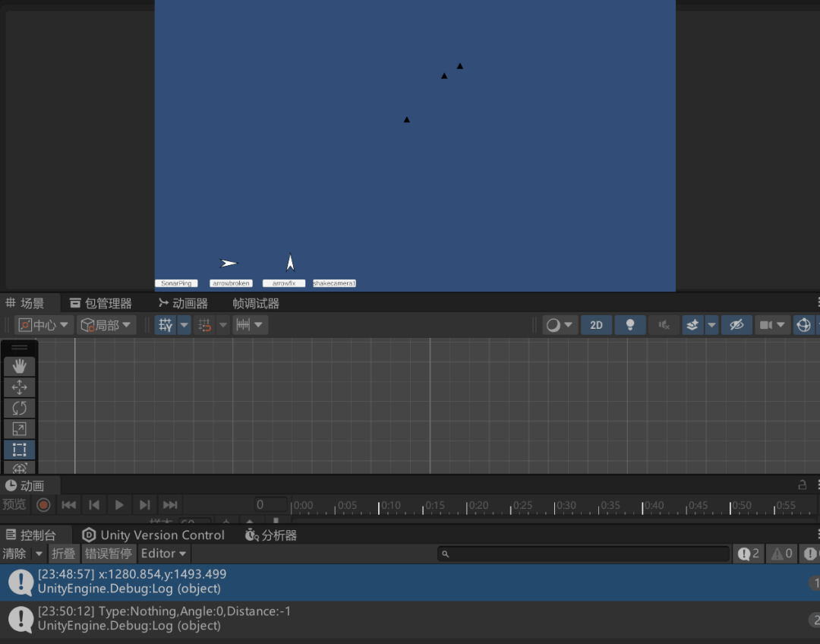Viewport: 820px width, 644px height.
Task: Jump to first animation keyframe
Action: (x=68, y=505)
